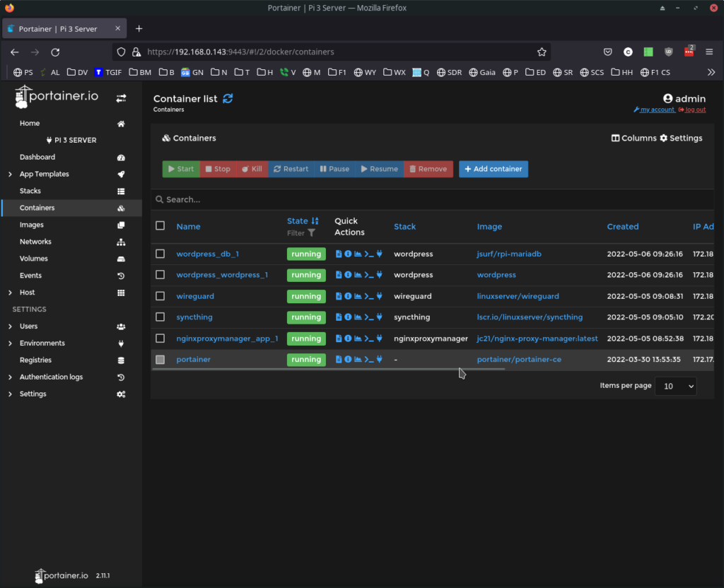Bookmark this page with star icon

542,52
